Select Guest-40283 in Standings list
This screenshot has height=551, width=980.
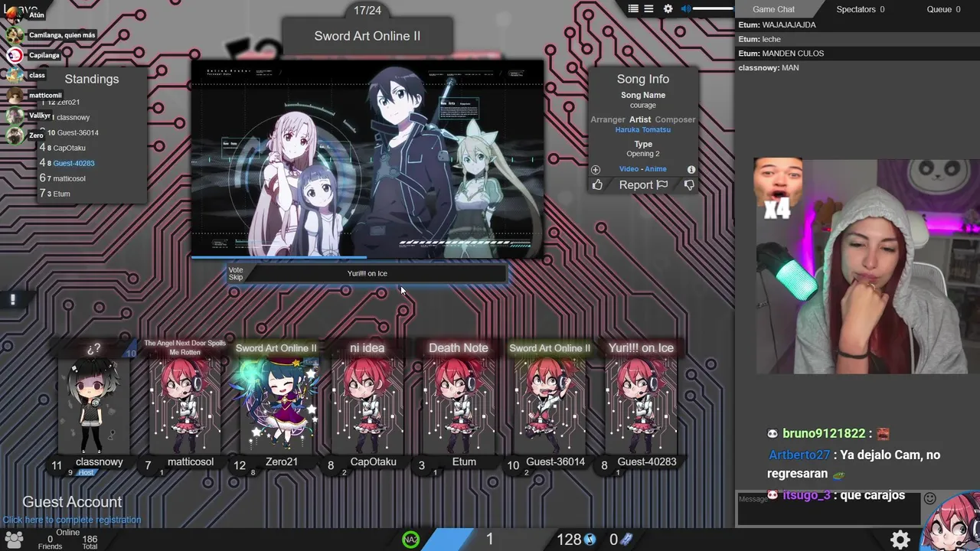click(x=73, y=163)
